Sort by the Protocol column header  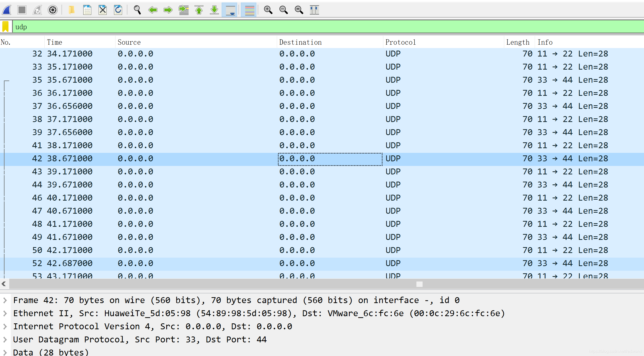[x=444, y=42]
